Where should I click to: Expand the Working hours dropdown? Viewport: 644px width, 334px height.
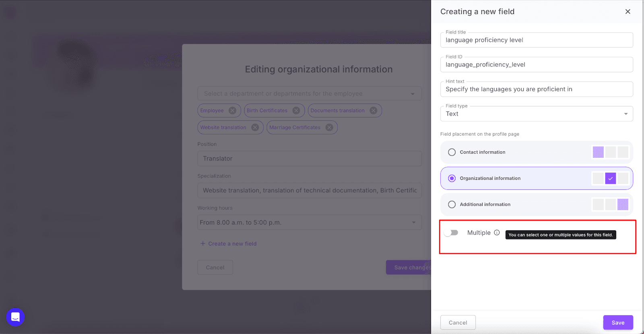[x=413, y=223]
